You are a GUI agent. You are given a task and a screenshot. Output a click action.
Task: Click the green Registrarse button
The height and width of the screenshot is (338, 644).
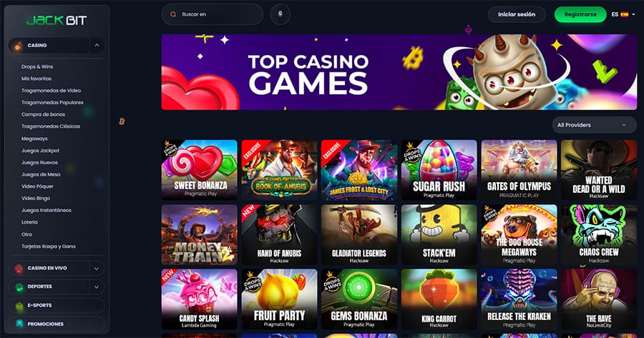pos(580,14)
